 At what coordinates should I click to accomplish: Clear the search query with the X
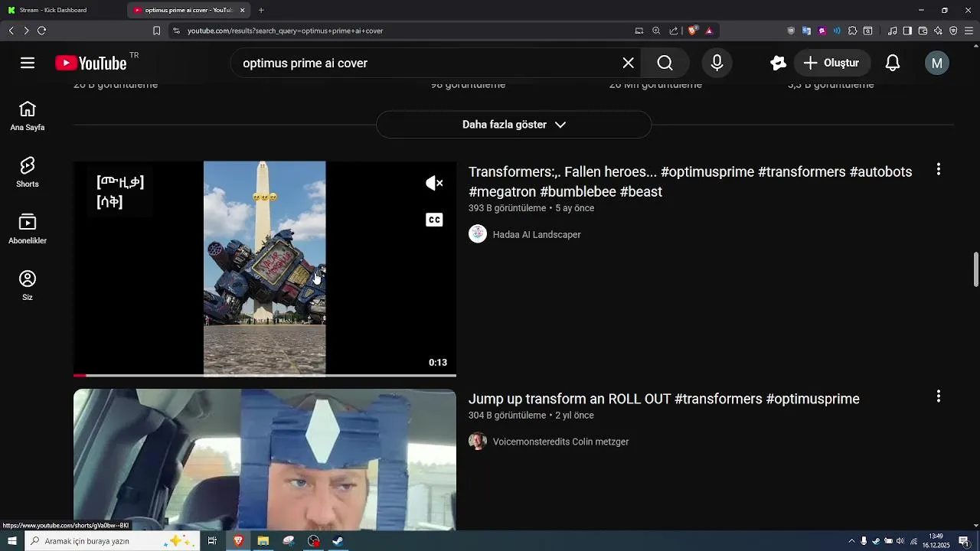628,63
